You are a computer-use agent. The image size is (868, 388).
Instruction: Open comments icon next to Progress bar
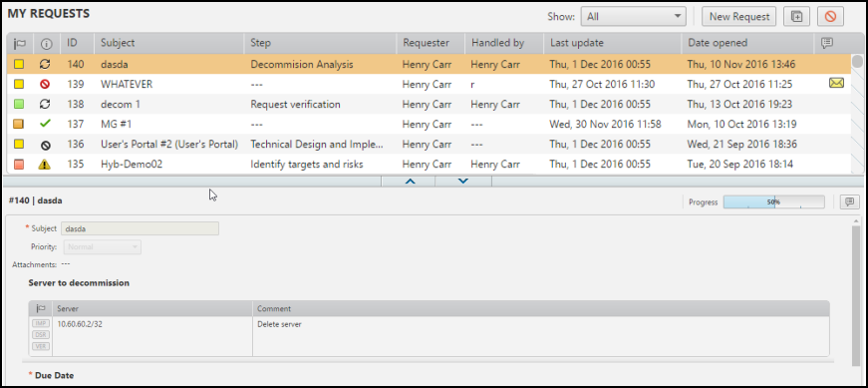(849, 201)
